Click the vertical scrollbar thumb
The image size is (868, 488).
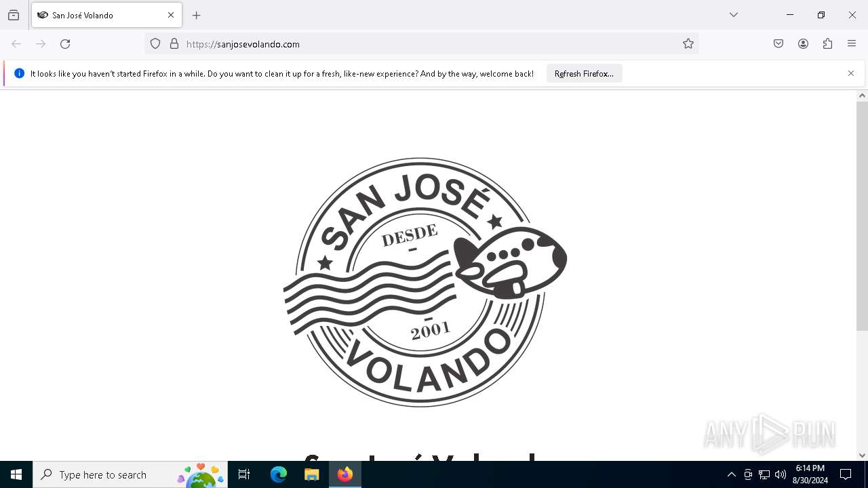coord(862,216)
